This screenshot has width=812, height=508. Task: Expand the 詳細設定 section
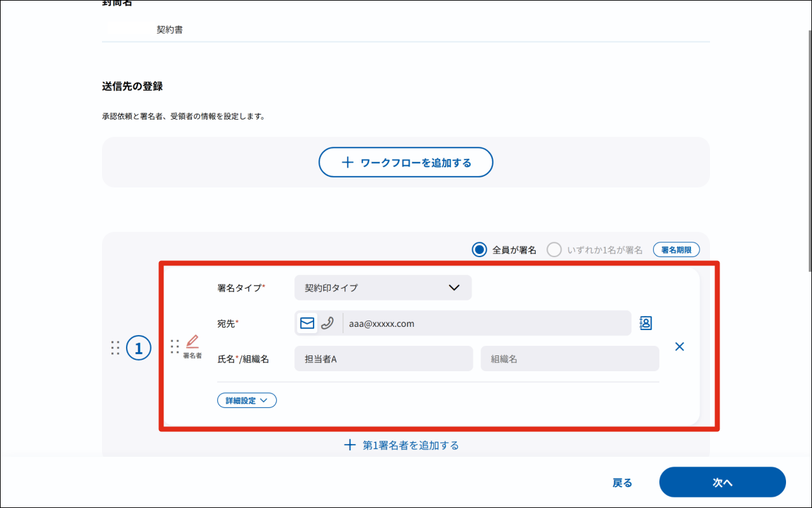pyautogui.click(x=246, y=400)
